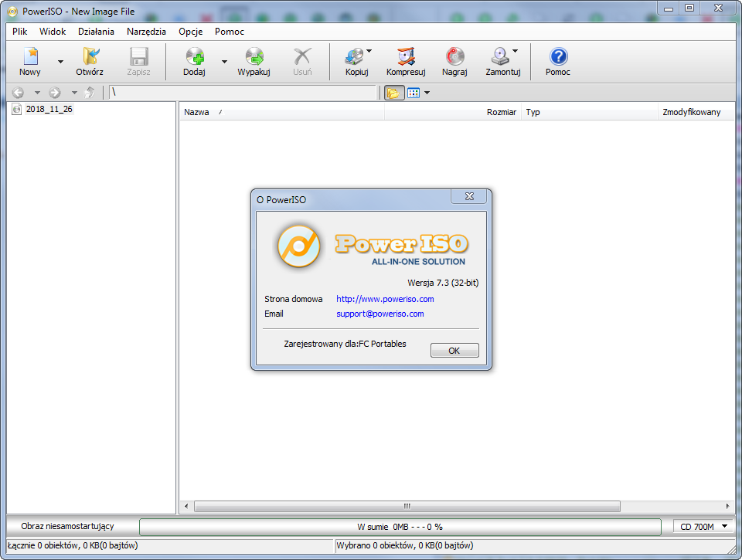
Task: Click the PowerISO title bar icon
Action: coord(13,12)
